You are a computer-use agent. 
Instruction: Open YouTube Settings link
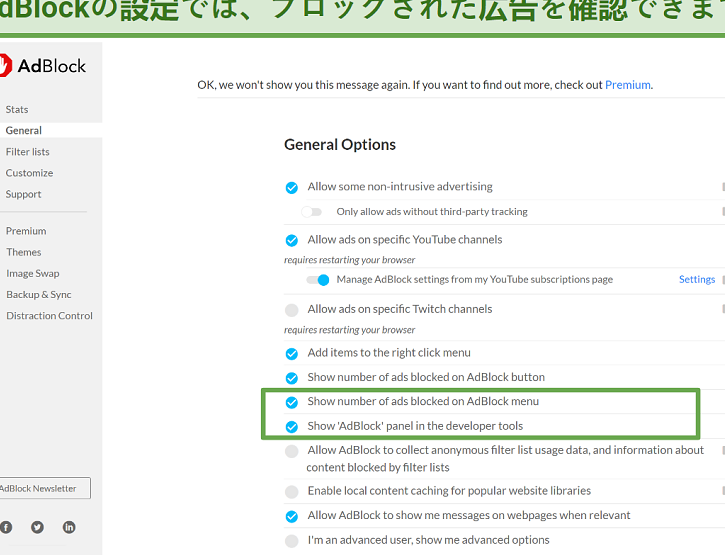[697, 279]
